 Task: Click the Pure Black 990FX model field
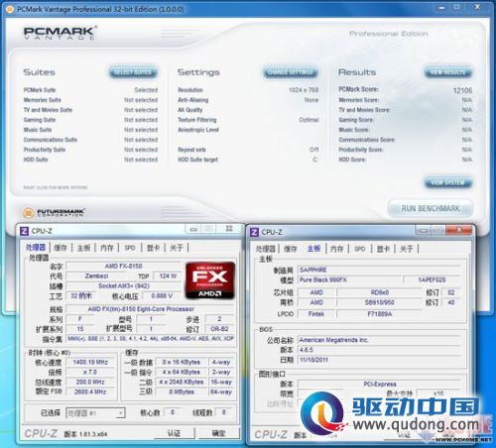(x=350, y=280)
